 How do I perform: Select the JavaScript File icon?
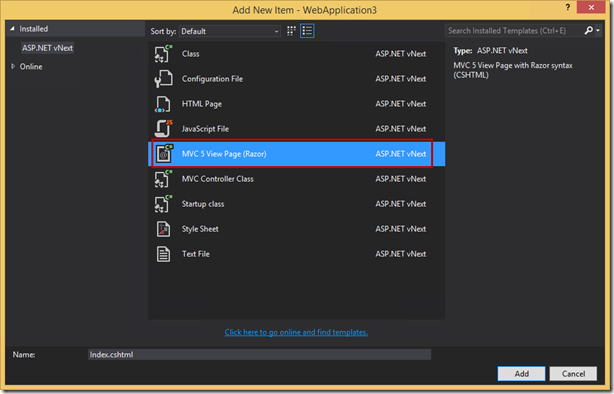tap(164, 128)
